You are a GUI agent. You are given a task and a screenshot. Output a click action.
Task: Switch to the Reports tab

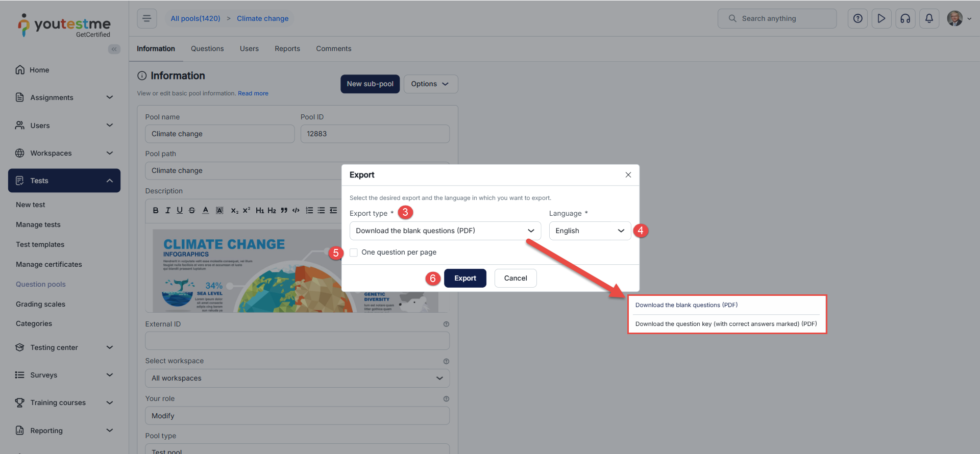click(x=287, y=49)
